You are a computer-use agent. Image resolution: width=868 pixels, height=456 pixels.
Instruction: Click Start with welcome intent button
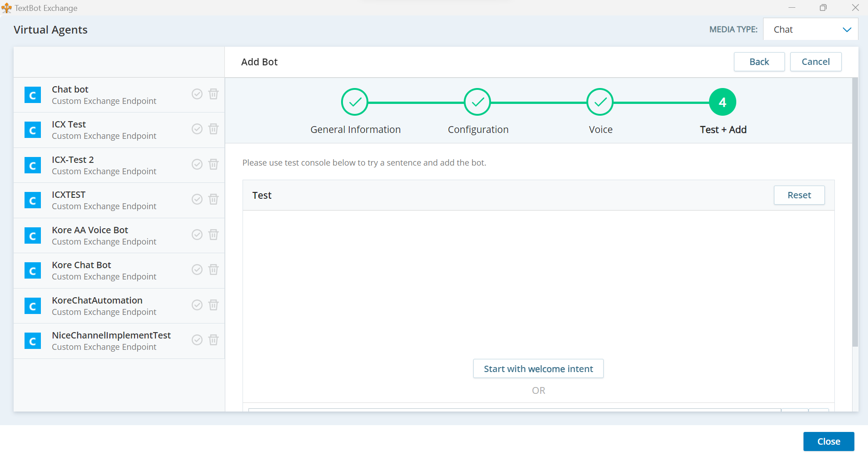538,369
